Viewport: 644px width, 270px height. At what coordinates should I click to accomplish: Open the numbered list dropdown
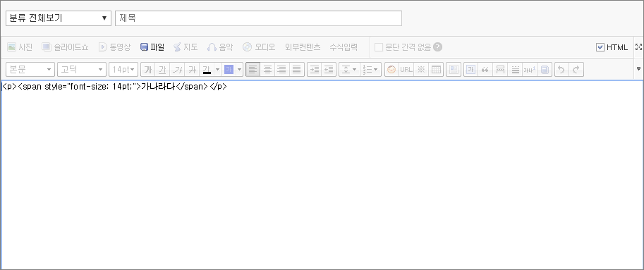click(371, 70)
